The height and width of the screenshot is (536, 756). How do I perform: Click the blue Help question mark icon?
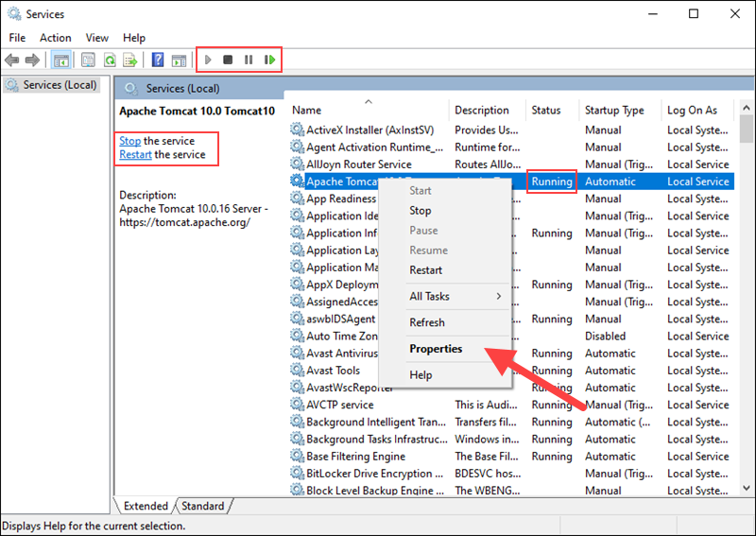(x=158, y=61)
